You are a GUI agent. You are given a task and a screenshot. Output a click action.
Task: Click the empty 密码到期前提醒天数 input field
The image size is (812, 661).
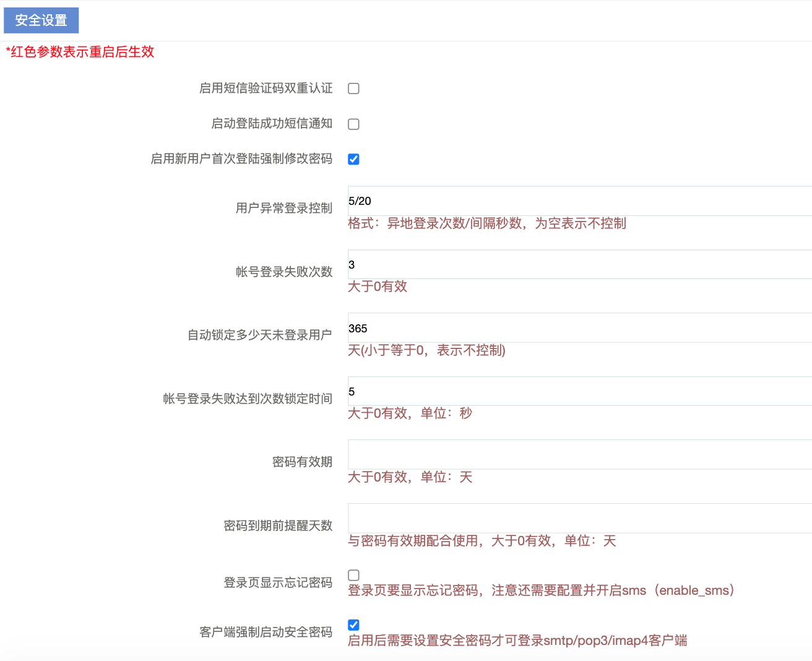[x=579, y=519]
